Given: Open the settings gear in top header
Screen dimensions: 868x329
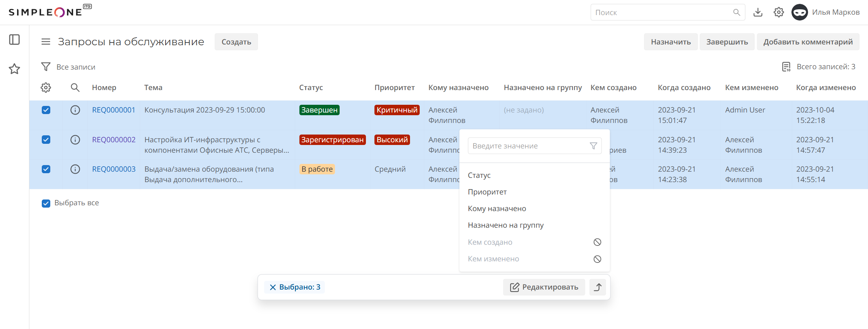Looking at the screenshot, I should pos(779,12).
